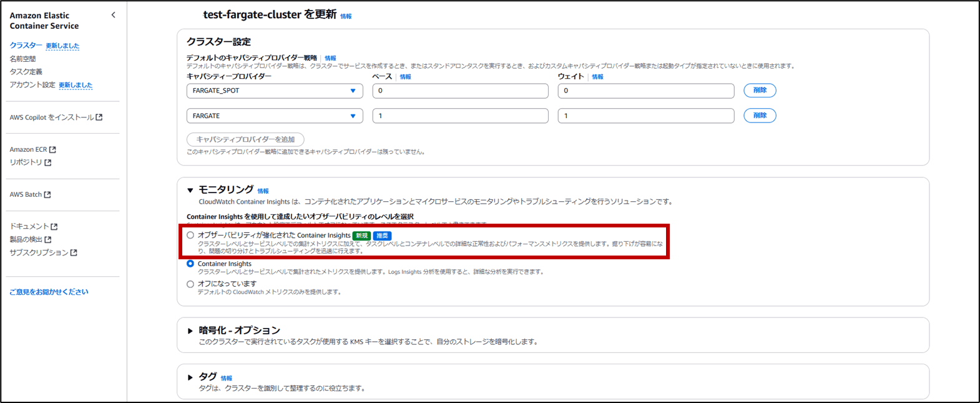The width and height of the screenshot is (980, 403).
Task: Select the standard Container Insights radio option
Action: coord(190,264)
